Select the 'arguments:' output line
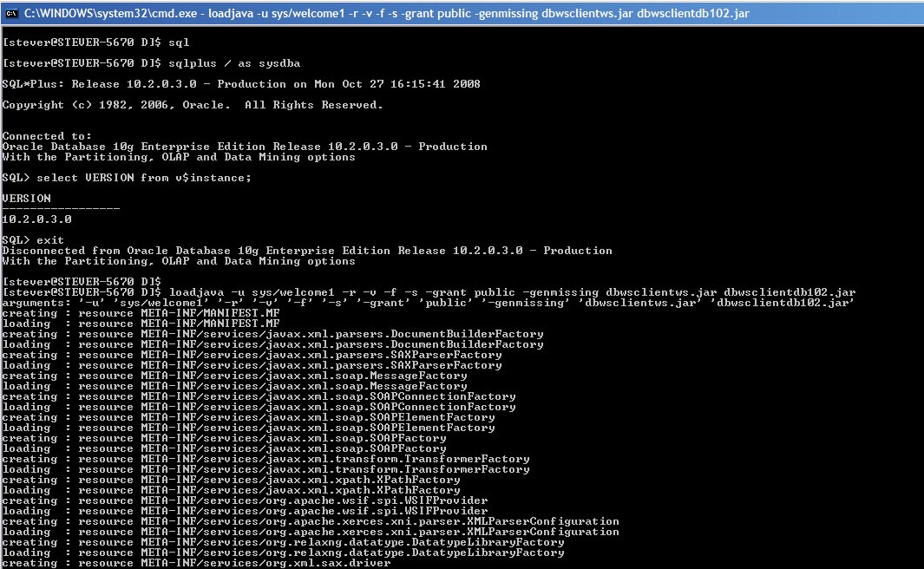 (x=428, y=303)
